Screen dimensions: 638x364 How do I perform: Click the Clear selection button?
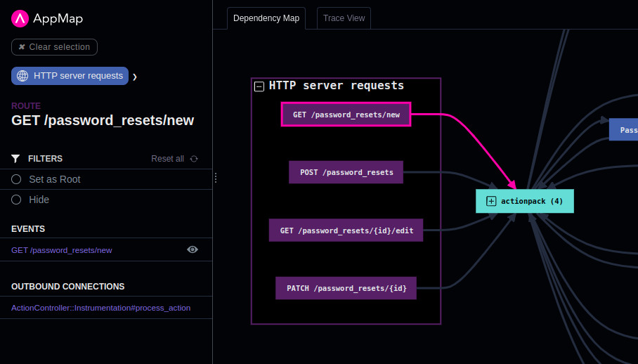(54, 47)
